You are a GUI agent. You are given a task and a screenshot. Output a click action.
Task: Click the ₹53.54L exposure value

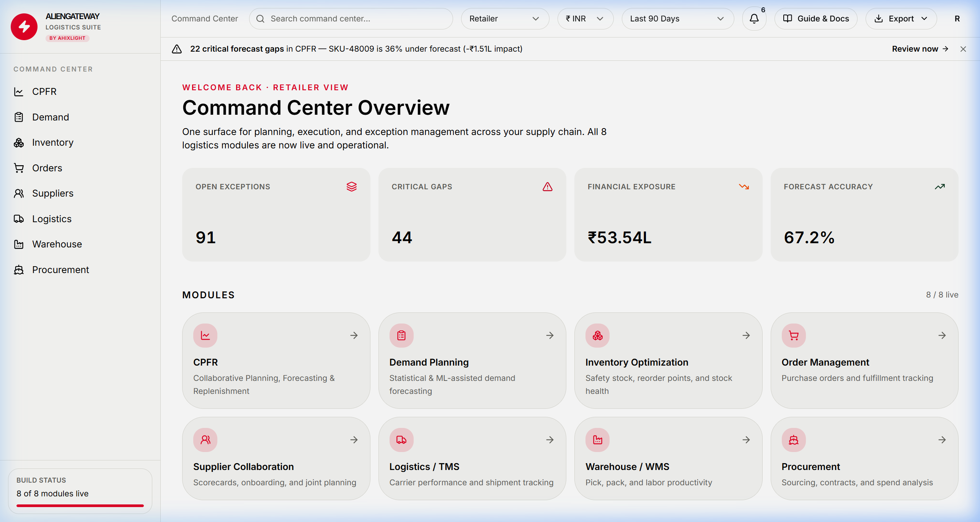click(620, 237)
